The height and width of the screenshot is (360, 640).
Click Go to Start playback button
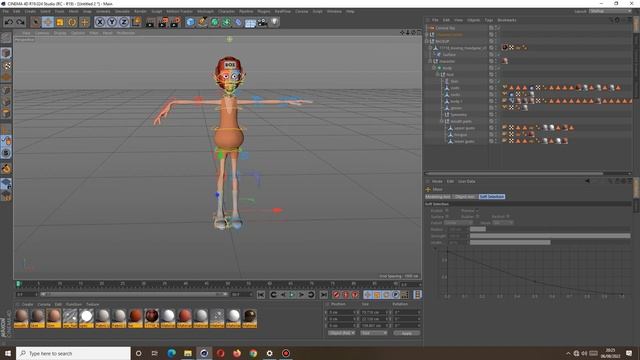[x=261, y=295]
